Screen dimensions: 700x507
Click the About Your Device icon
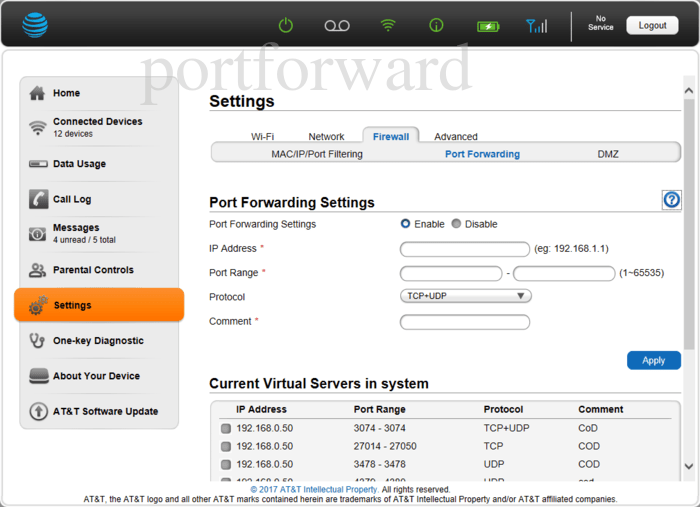(x=39, y=376)
